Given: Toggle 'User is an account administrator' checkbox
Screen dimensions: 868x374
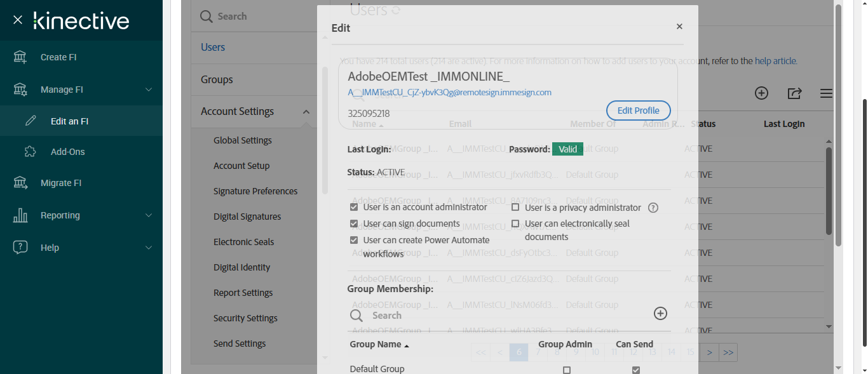Looking at the screenshot, I should pyautogui.click(x=354, y=207).
